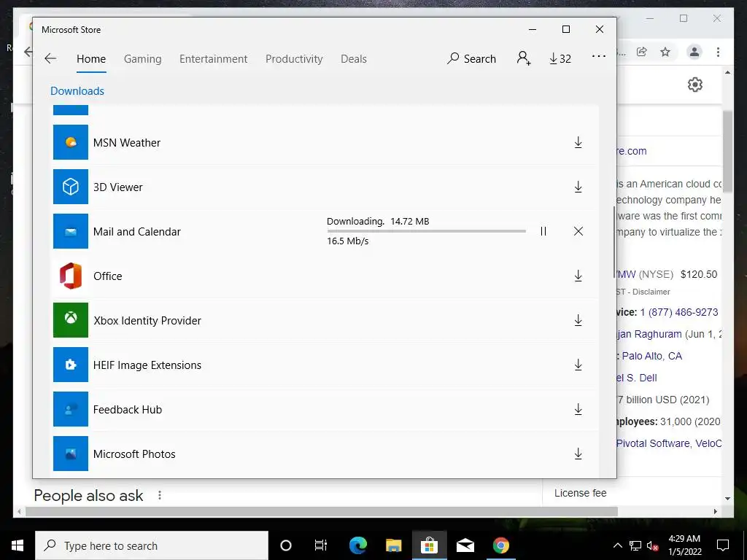Show hidden tray icons chevron
Image resolution: width=747 pixels, height=560 pixels.
[617, 545]
